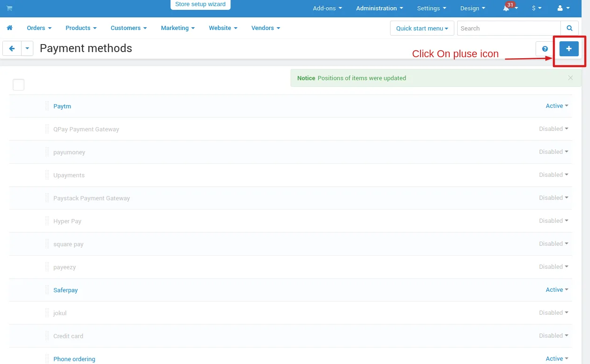The width and height of the screenshot is (590, 364).
Task: Open the Customers menu
Action: point(129,28)
